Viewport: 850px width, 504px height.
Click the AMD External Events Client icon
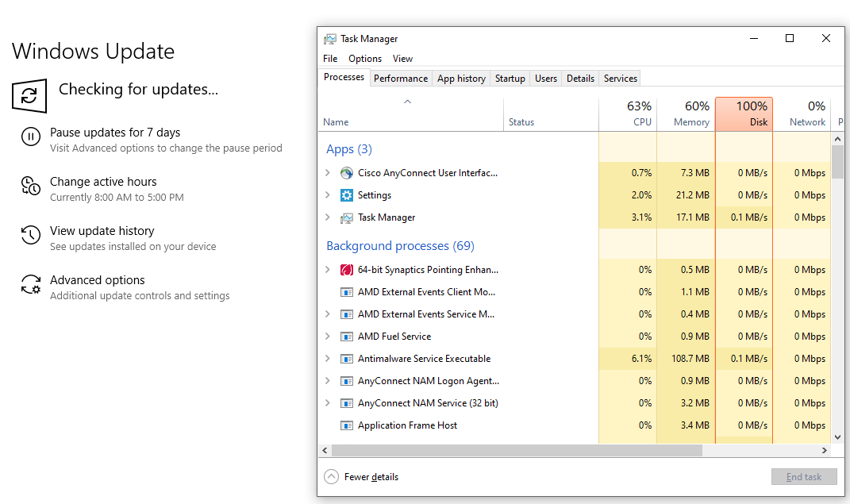(x=346, y=292)
